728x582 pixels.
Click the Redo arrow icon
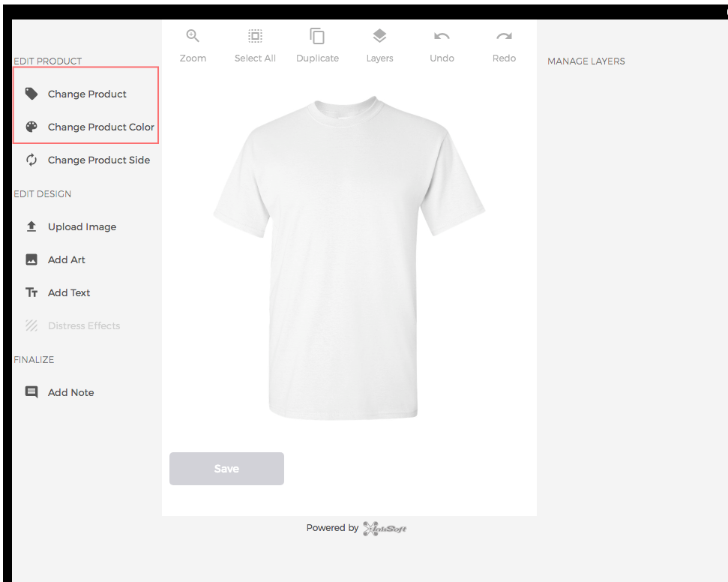(504, 35)
